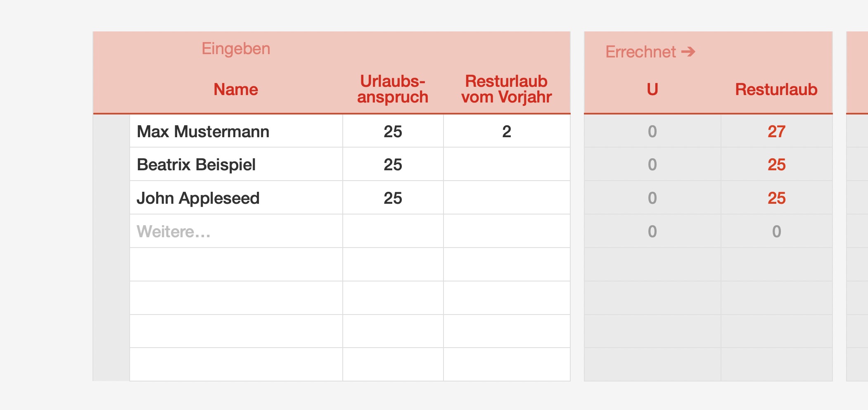Click the Urlaubsanspruch column header

393,89
